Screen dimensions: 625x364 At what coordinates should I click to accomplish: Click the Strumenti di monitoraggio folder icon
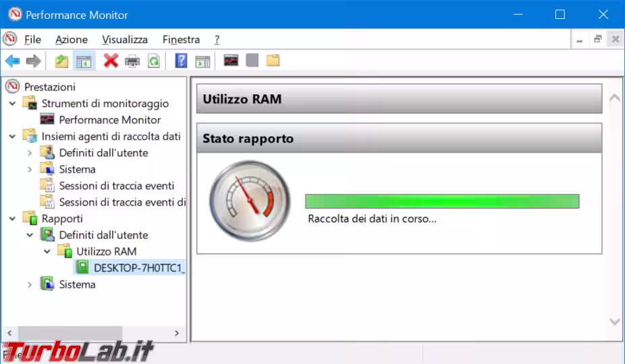30,102
